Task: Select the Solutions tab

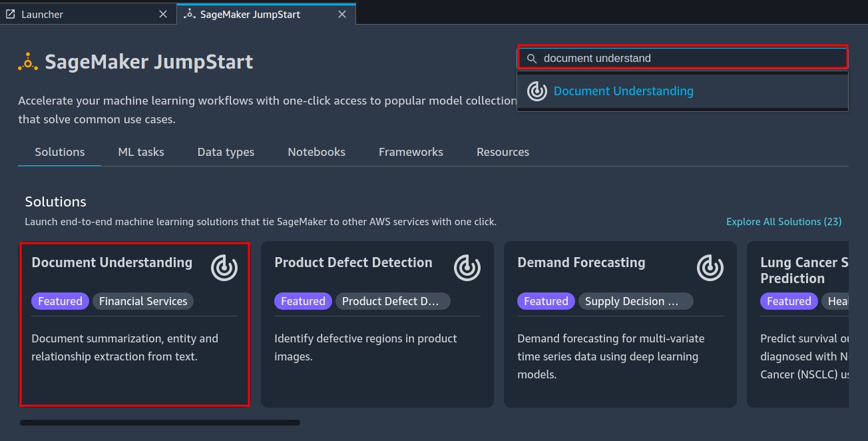Action: click(60, 152)
